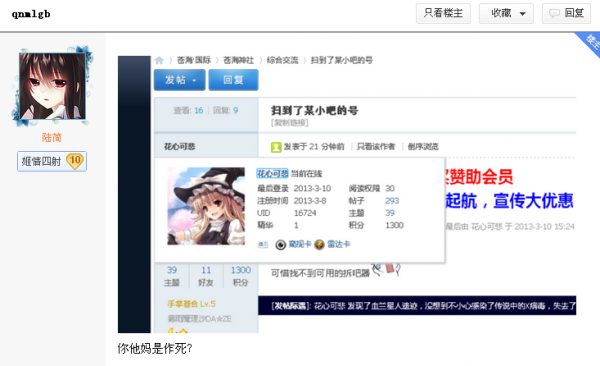Click the 雷达卡 radar icon
This screenshot has height=366, width=600.
(319, 245)
